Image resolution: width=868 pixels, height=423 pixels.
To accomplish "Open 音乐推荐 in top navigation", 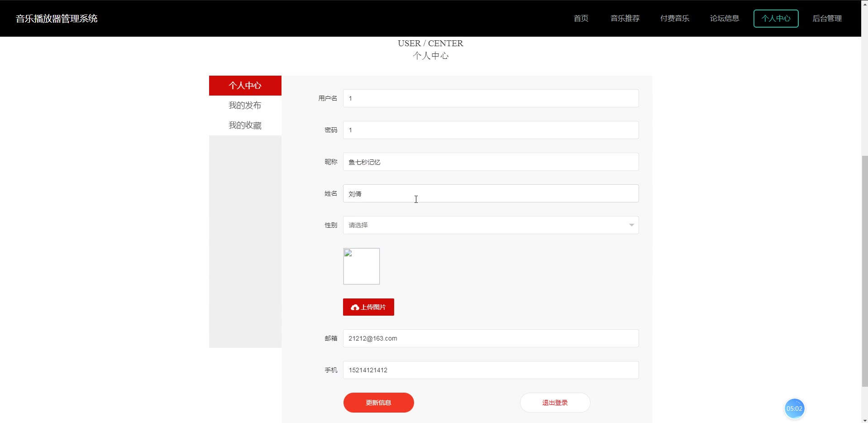I will (625, 19).
